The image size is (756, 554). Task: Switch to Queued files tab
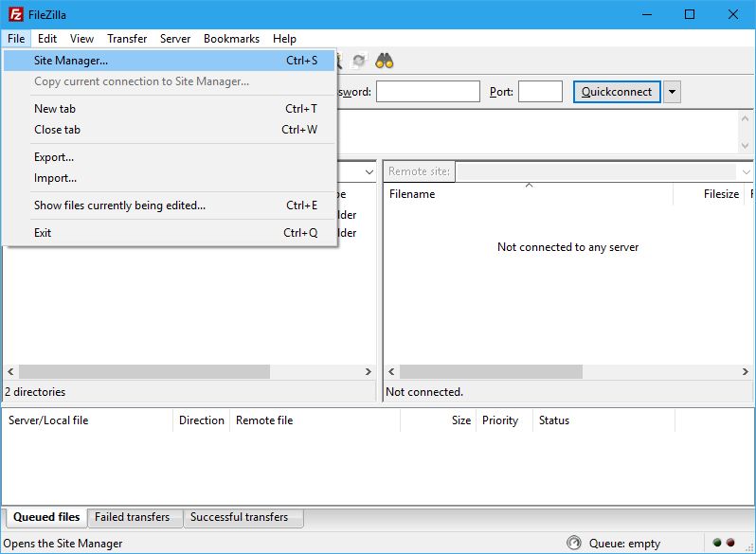click(46, 517)
